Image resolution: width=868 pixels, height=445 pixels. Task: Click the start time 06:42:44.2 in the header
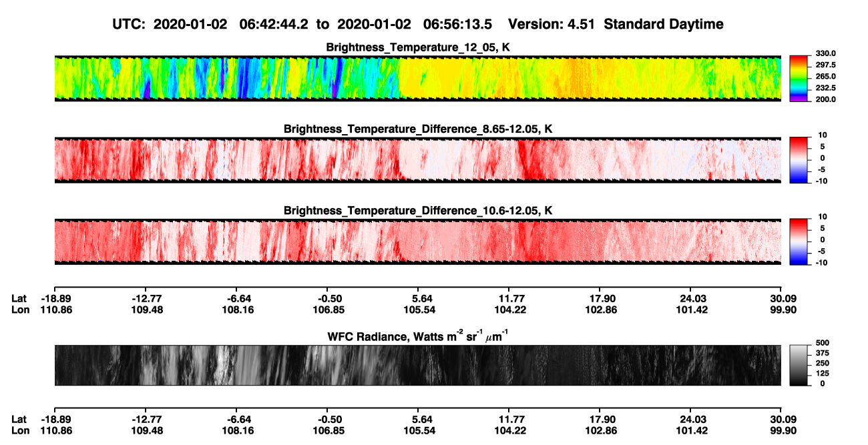[274, 25]
